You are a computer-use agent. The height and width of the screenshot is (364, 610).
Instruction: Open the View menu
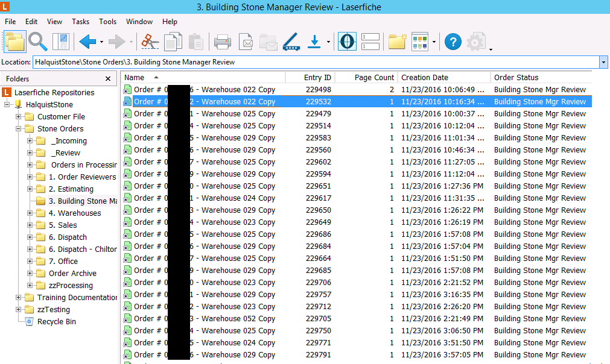pyautogui.click(x=54, y=22)
